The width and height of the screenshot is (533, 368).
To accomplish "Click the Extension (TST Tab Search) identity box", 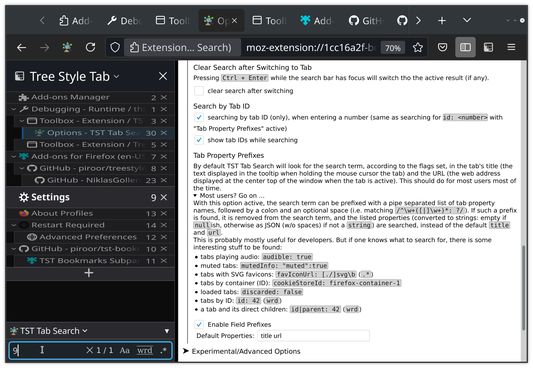I will click(x=182, y=48).
